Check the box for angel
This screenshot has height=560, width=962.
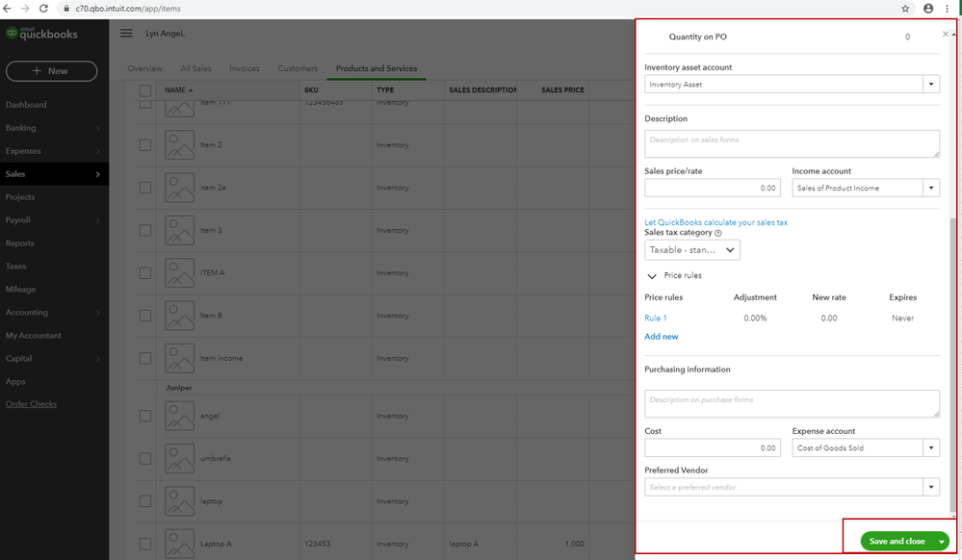tap(145, 416)
